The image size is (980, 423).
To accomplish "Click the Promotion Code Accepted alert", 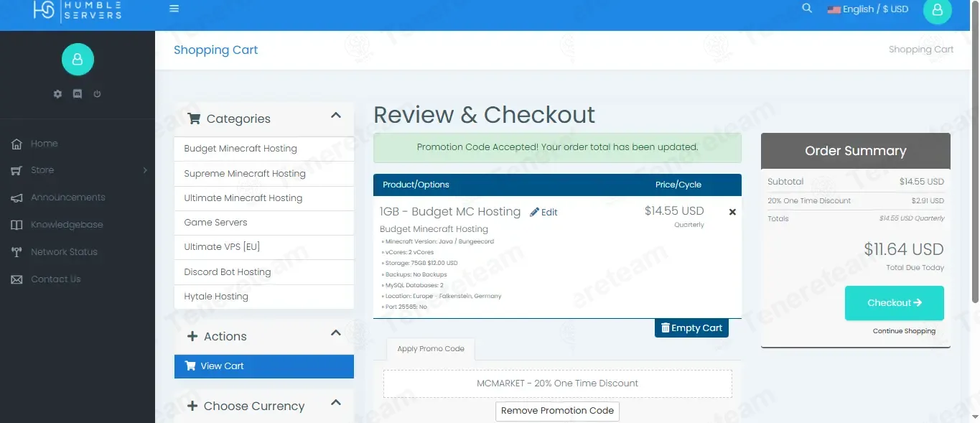I will [x=557, y=147].
